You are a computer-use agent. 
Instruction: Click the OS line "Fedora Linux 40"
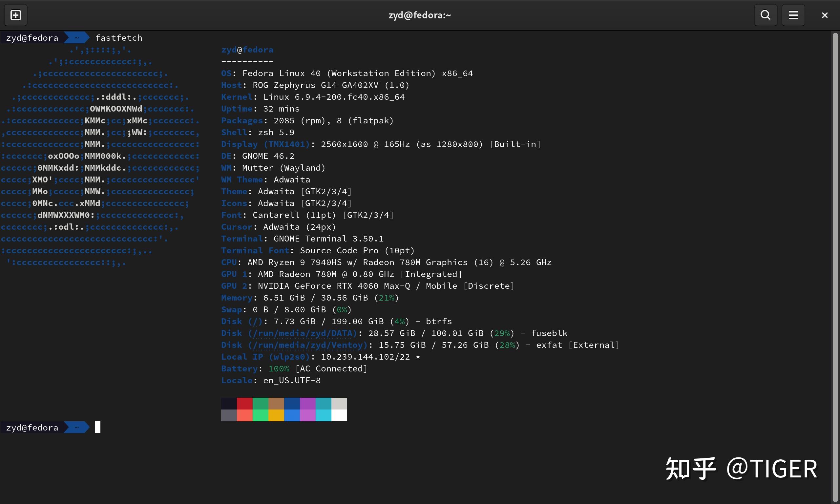(x=282, y=73)
